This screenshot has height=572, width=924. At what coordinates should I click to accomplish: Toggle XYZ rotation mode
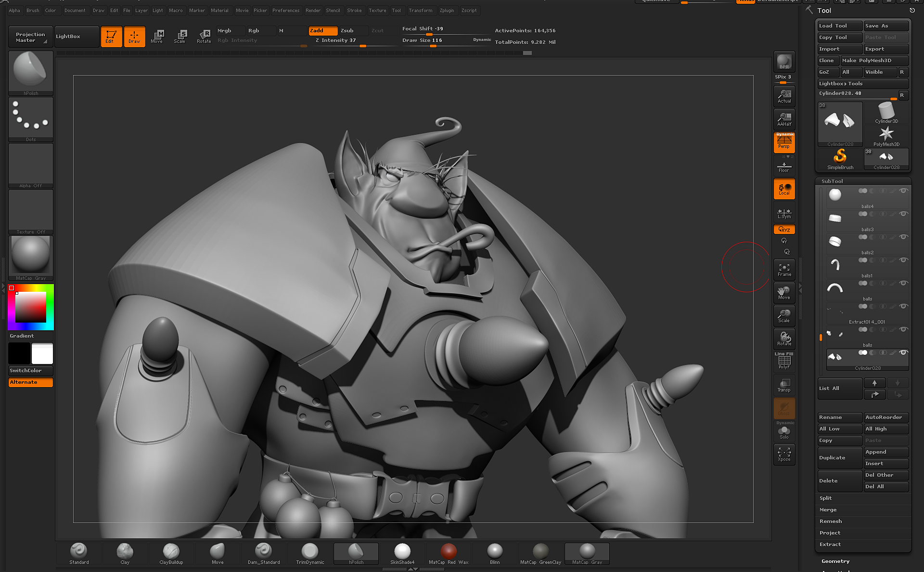[x=784, y=230]
